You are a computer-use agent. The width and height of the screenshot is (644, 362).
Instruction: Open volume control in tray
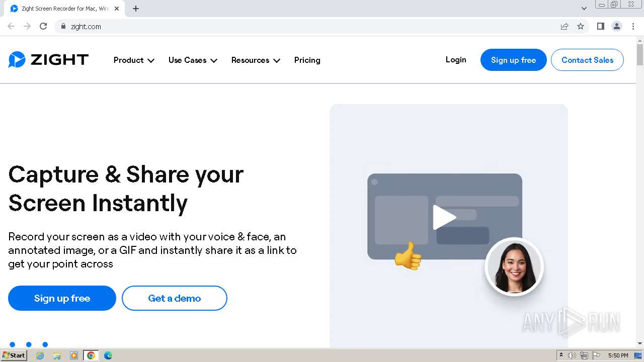point(572,355)
